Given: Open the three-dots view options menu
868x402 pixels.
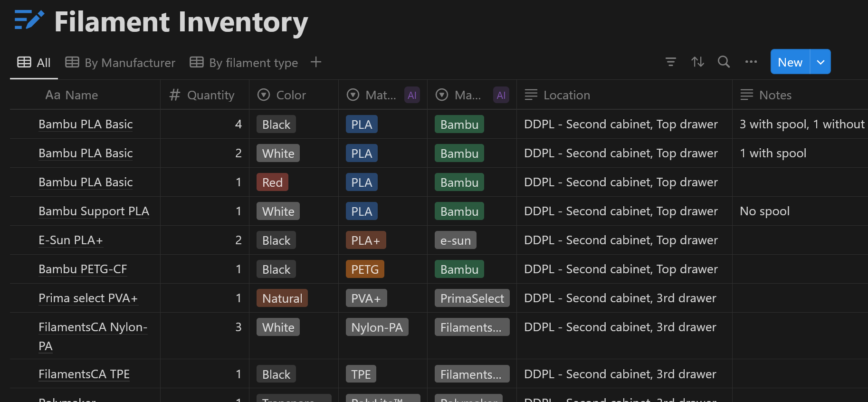Looking at the screenshot, I should [x=751, y=62].
